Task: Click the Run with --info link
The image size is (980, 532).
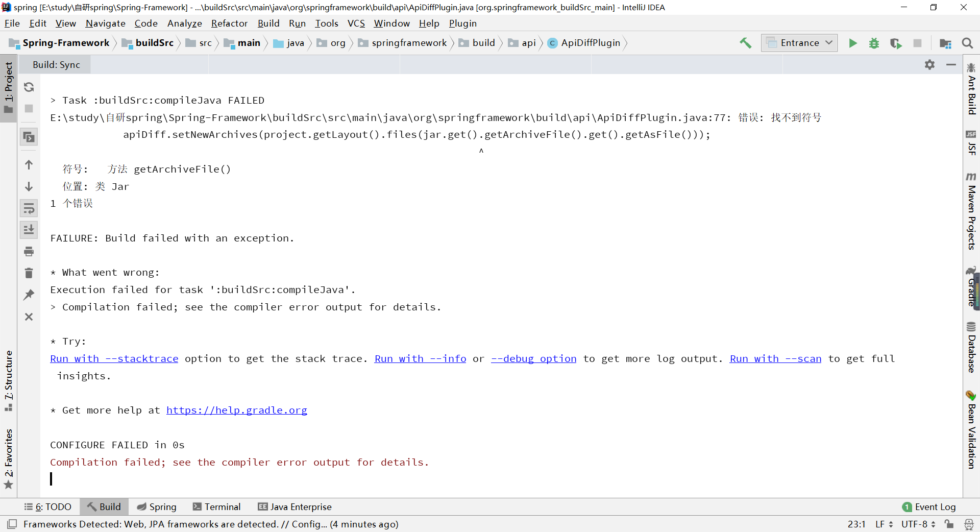Action: tap(421, 358)
